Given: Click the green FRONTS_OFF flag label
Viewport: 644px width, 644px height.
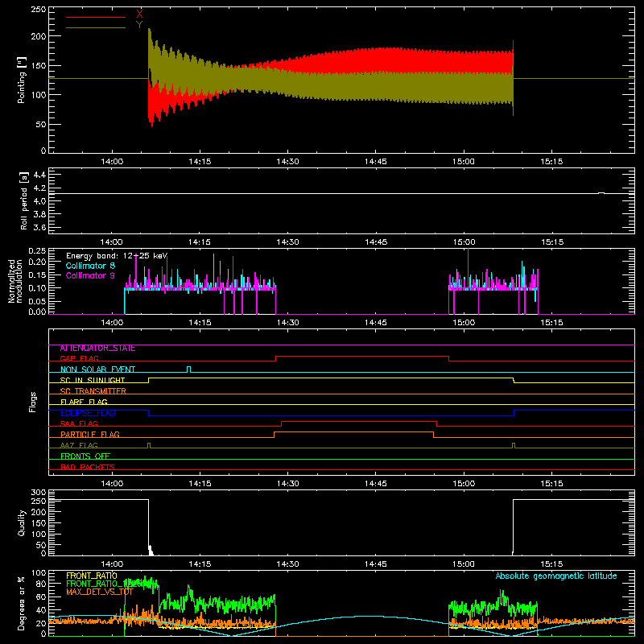Looking at the screenshot, I should click(85, 456).
